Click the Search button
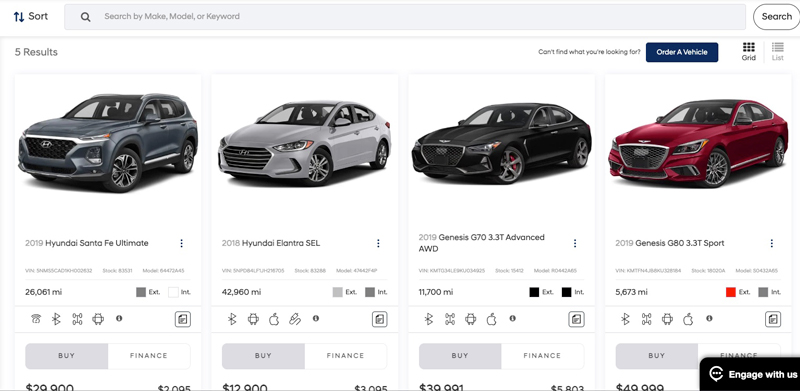The image size is (800, 391). [x=777, y=17]
